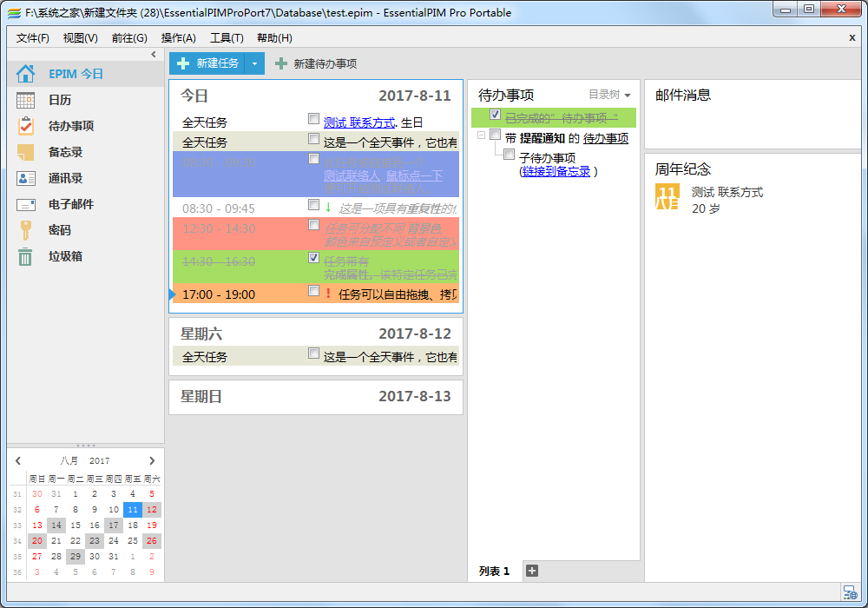The image size is (868, 608).
Task: Tick checkbox of 子待办事项
Action: click(510, 155)
